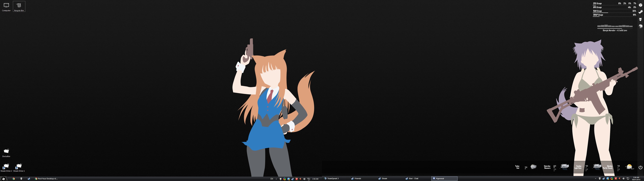Click song title Giorgio Moroder - 4 U with Love
This screenshot has height=181, width=644.
click(615, 31)
